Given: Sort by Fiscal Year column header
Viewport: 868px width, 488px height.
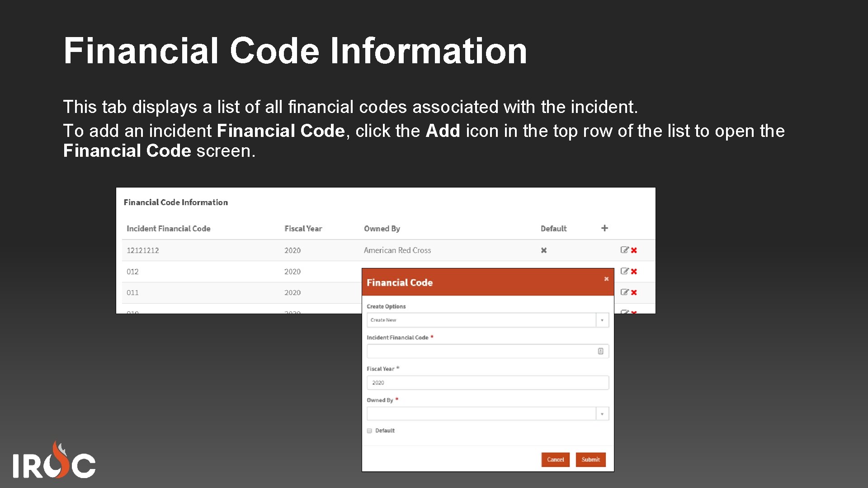Looking at the screenshot, I should pos(303,229).
